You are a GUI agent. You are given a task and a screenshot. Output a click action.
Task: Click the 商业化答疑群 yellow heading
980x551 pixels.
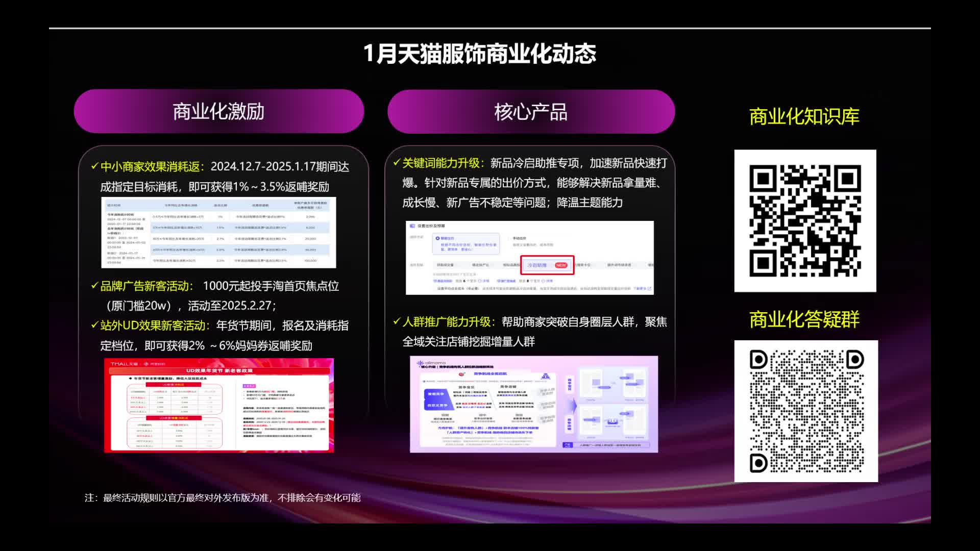[x=804, y=319]
